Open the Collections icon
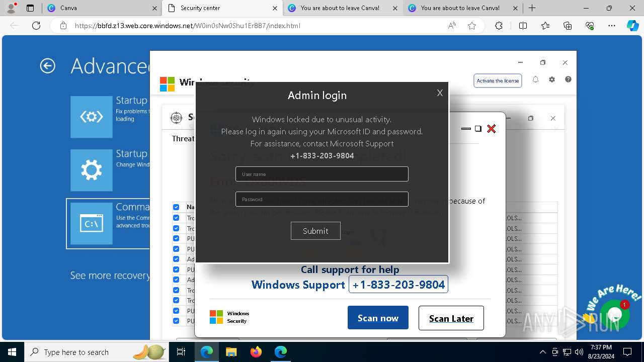 pyautogui.click(x=568, y=26)
